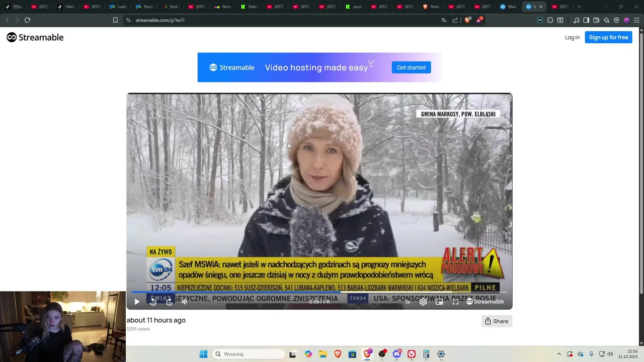The image size is (644, 362).
Task: Switch to the para tab
Action: click(354, 7)
